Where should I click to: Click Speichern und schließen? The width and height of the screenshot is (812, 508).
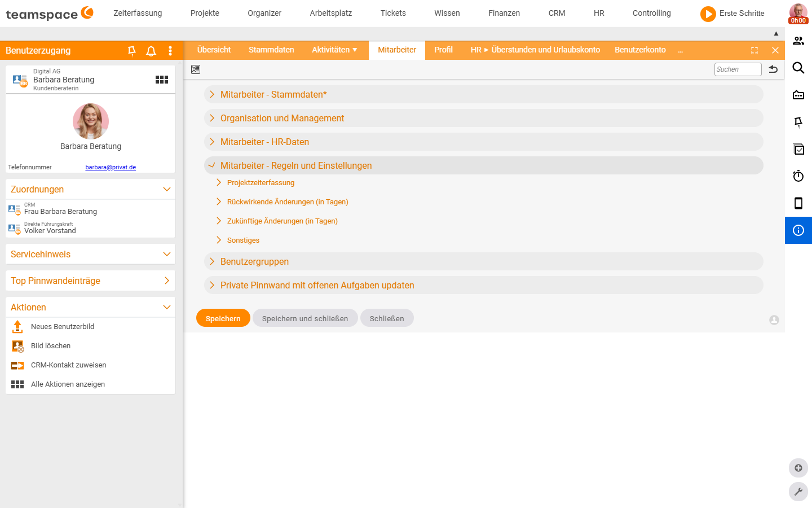305,318
